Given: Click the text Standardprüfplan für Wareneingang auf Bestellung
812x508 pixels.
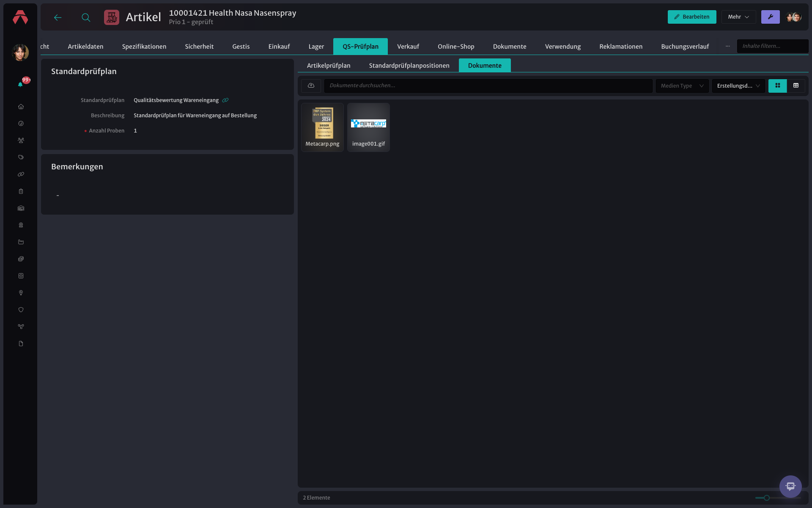Looking at the screenshot, I should [x=195, y=116].
